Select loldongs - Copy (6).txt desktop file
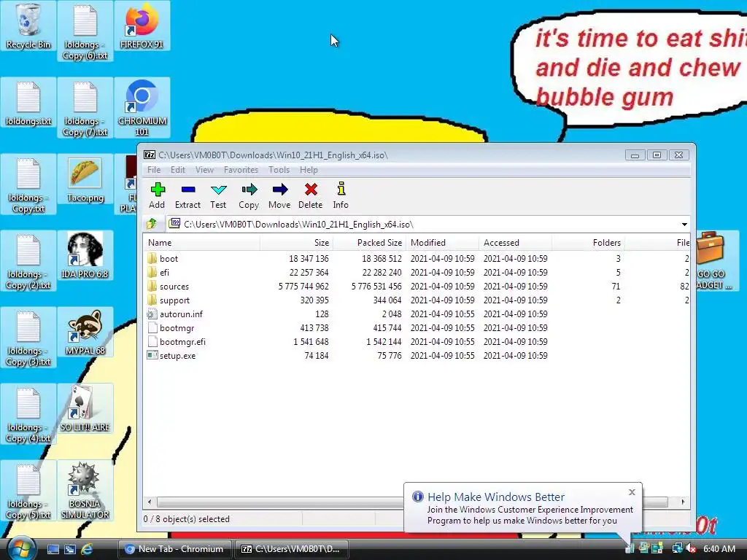Image resolution: width=747 pixels, height=560 pixels. pyautogui.click(x=85, y=31)
